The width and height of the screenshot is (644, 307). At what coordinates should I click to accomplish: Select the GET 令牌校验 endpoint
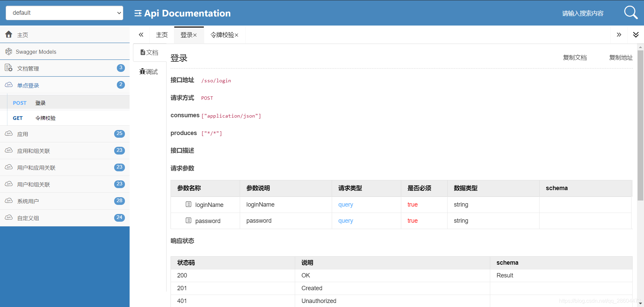pyautogui.click(x=65, y=118)
